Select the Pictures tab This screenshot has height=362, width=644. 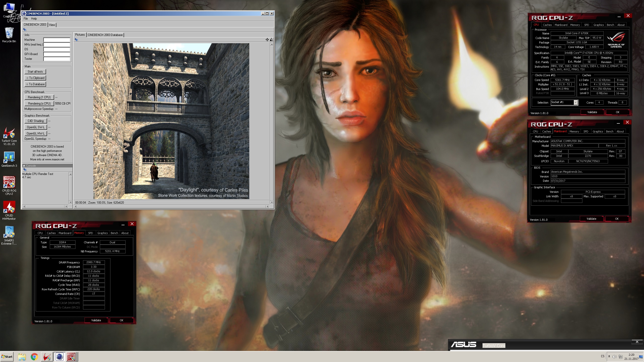[80, 35]
